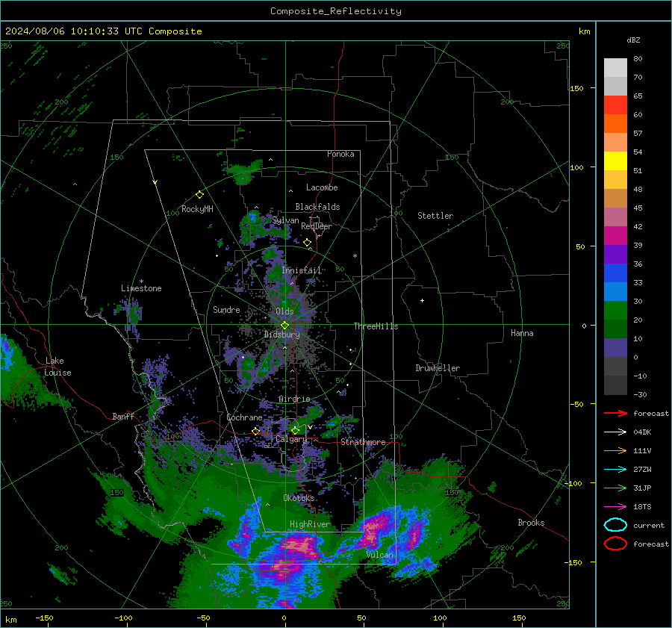Select the cyan 27ZW arrow icon
Viewport: 672px width, 628px height.
615,470
